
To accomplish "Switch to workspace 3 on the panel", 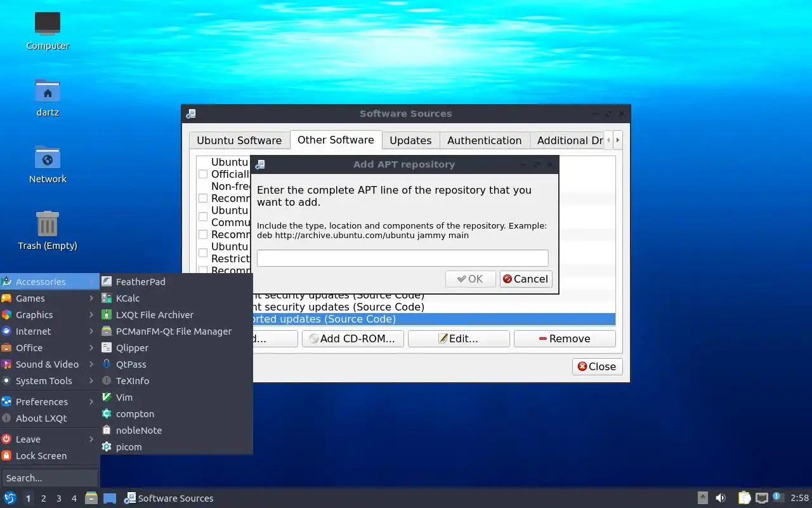I will pos(59,498).
